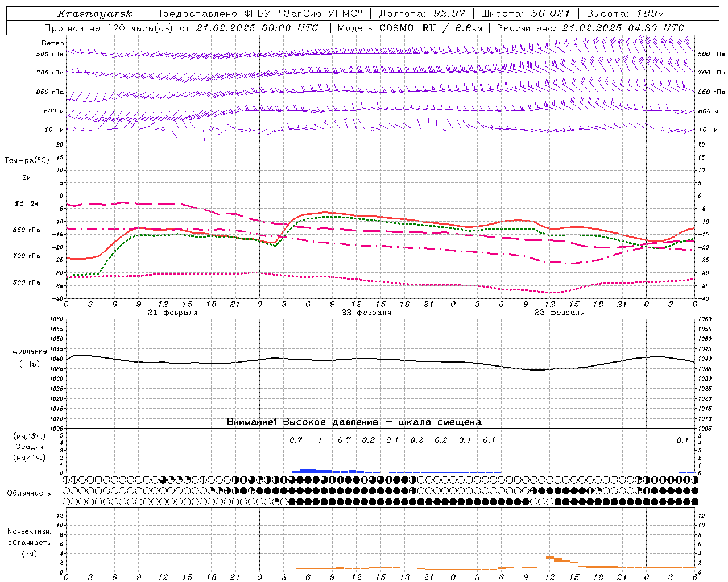Click the 21 февраля date label

173,313
